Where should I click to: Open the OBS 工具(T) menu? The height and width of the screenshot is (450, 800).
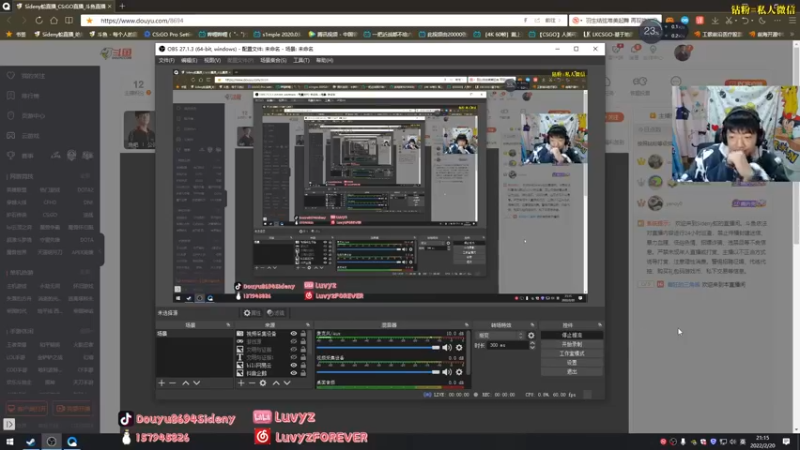point(301,60)
